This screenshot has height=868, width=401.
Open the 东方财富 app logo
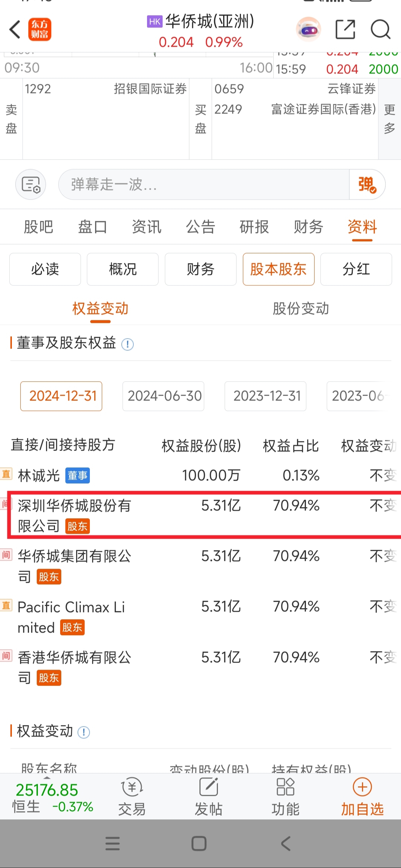pos(40,29)
